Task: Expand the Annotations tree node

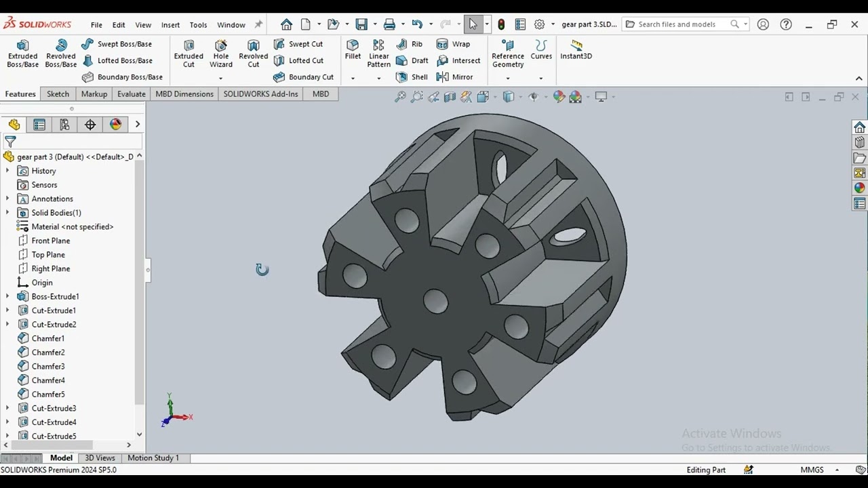Action: (7, 199)
